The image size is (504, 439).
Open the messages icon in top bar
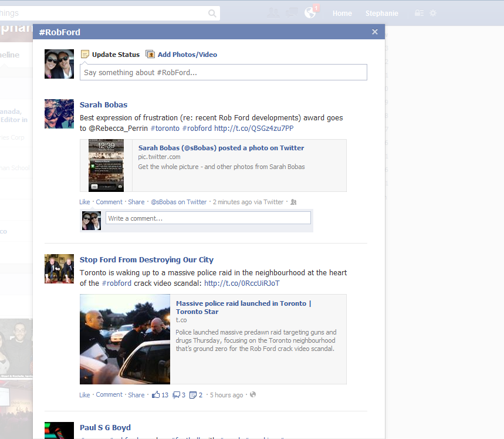coord(292,13)
